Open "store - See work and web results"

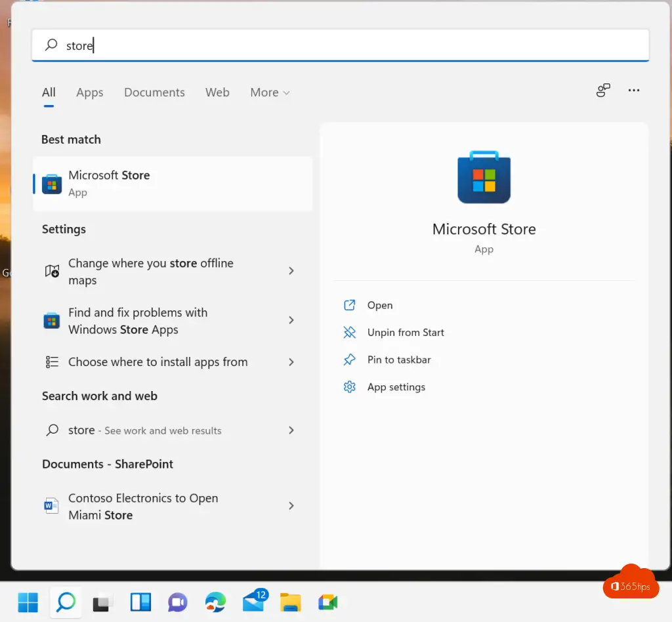click(x=173, y=430)
